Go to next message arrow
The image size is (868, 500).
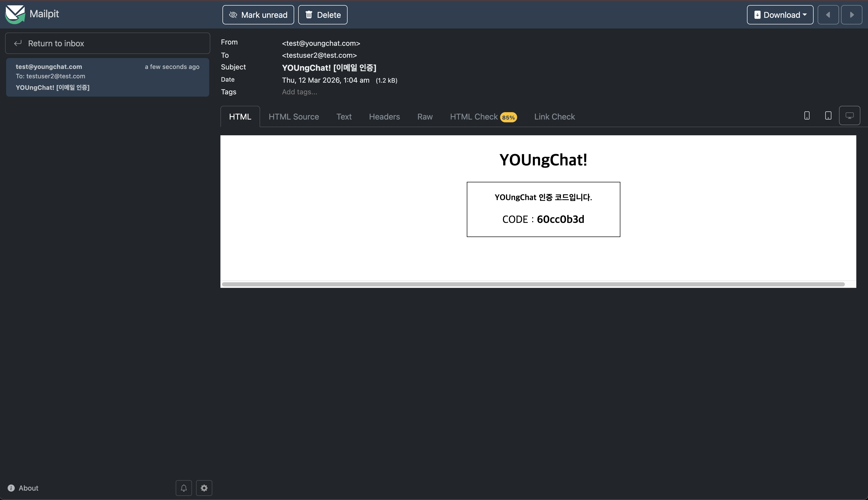pyautogui.click(x=851, y=15)
